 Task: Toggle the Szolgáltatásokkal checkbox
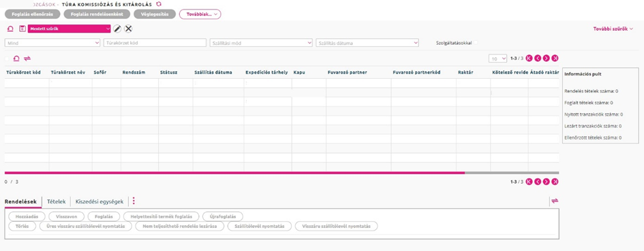pyautogui.click(x=476, y=43)
